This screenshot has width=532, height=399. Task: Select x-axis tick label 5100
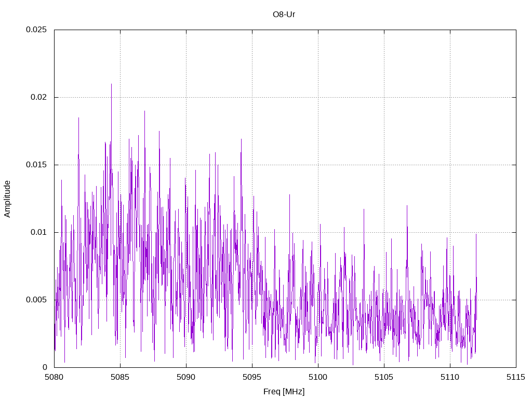318,377
